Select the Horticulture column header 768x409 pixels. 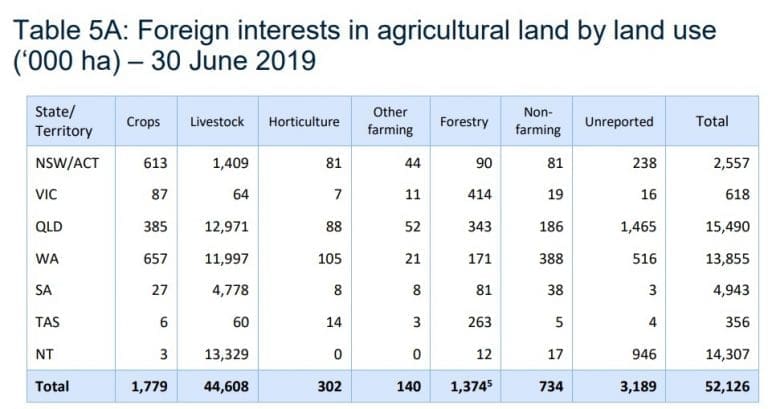point(304,121)
